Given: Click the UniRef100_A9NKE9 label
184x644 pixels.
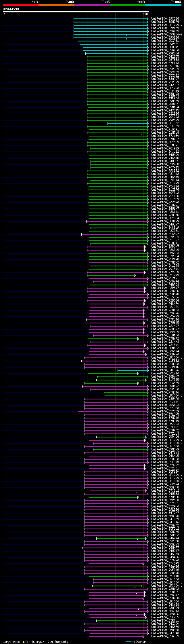Looking at the screenshot, I should 165,101.
